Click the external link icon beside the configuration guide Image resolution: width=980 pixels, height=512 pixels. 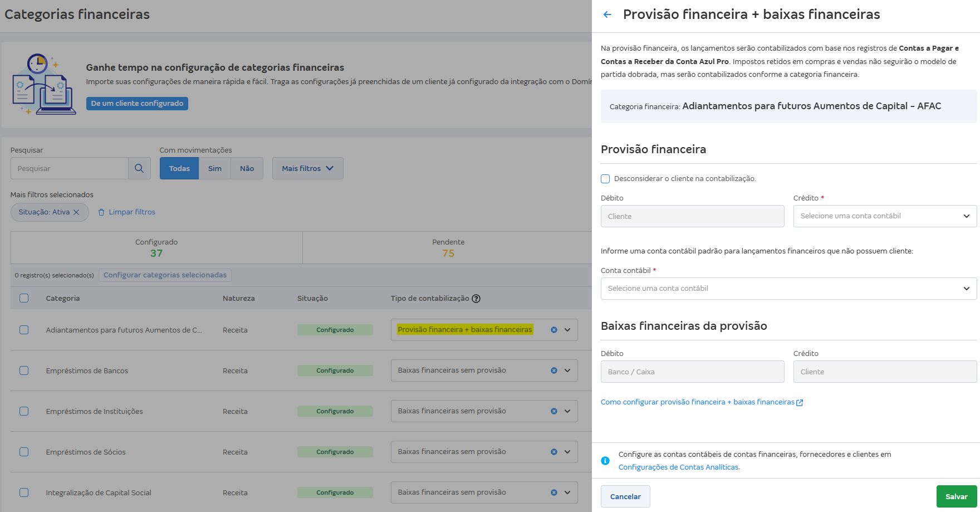800,402
